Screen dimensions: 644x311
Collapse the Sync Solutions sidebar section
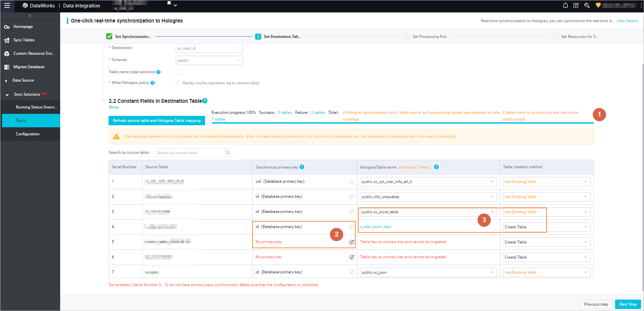(7, 95)
